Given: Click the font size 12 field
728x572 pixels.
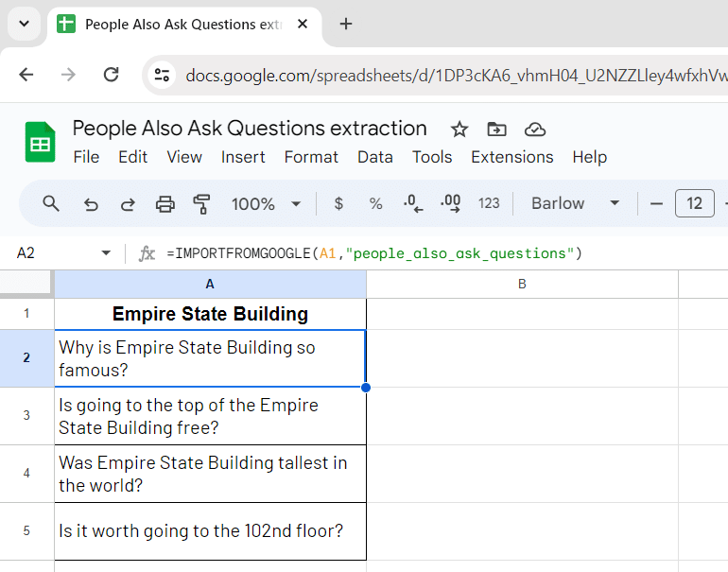Looking at the screenshot, I should click(x=694, y=203).
